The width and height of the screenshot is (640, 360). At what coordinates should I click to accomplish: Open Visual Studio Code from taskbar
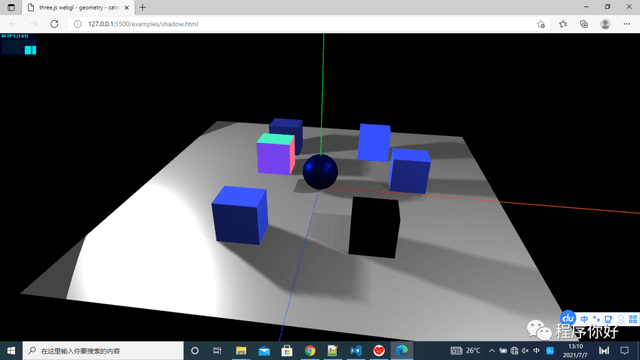(x=356, y=351)
